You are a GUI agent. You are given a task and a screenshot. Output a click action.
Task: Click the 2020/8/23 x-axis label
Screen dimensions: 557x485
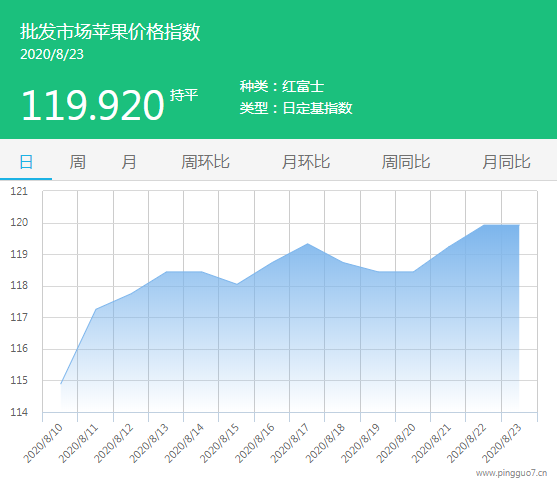502,443
